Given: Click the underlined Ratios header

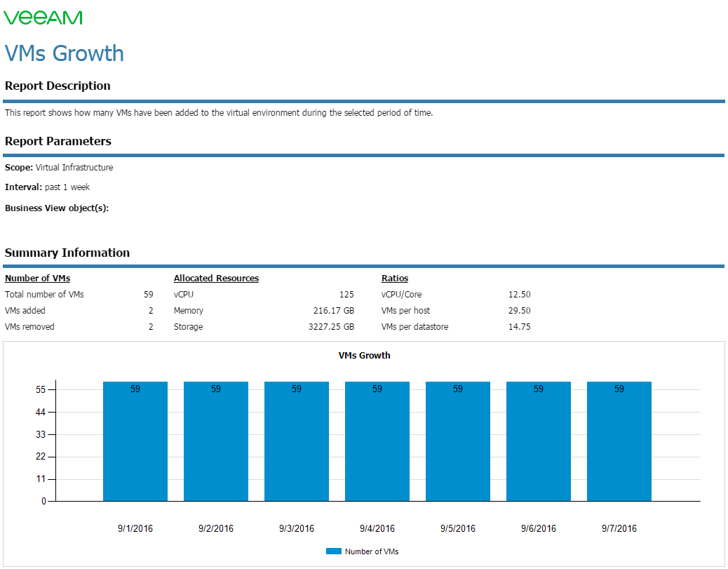Looking at the screenshot, I should [x=395, y=279].
